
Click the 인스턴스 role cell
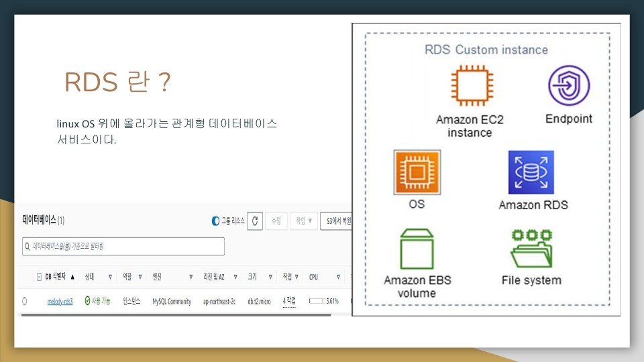click(x=131, y=301)
